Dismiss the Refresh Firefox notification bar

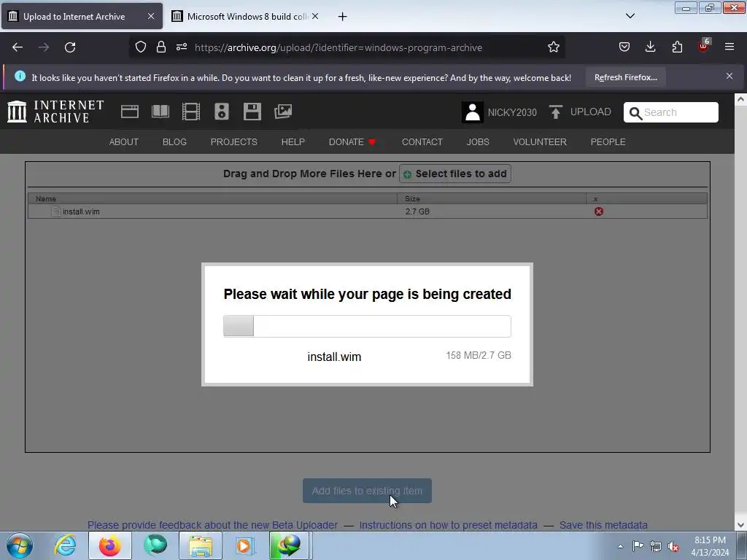tap(729, 76)
